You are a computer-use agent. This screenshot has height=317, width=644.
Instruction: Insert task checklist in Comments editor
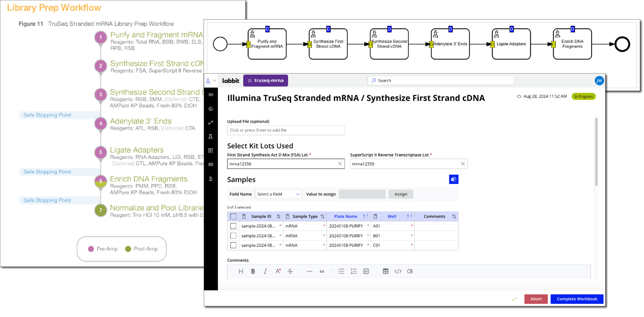point(366,271)
